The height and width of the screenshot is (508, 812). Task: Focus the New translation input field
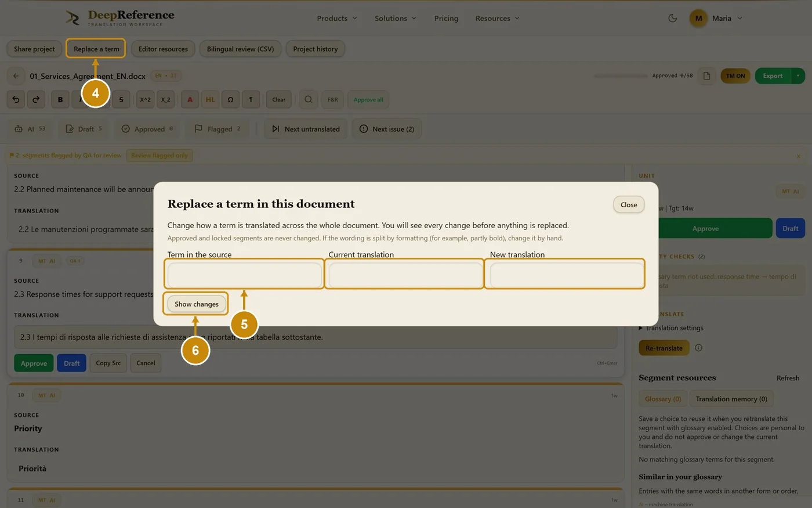pos(567,275)
